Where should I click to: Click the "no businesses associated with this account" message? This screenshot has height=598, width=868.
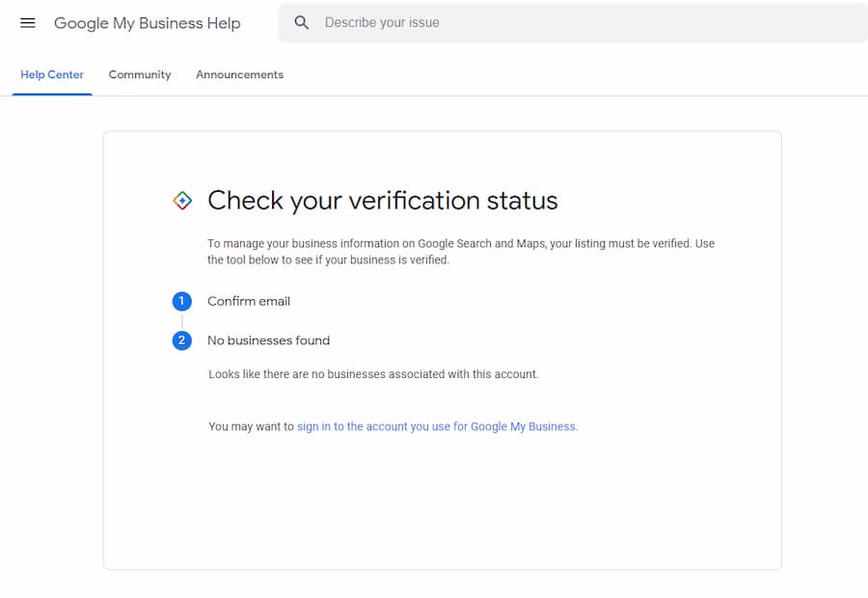(373, 374)
